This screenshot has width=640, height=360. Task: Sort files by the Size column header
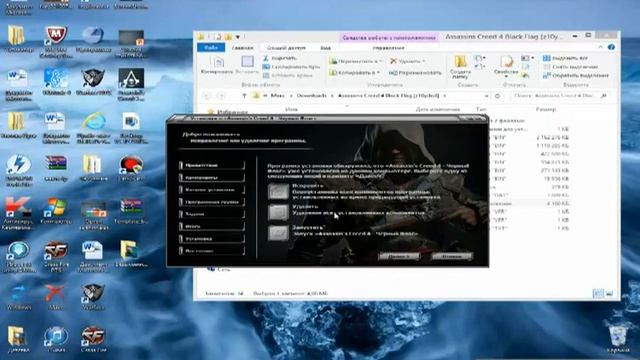(x=546, y=109)
